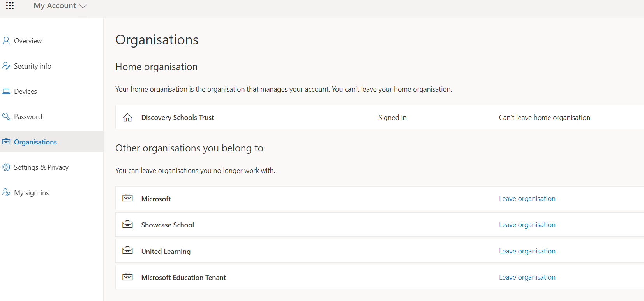Leave the United Learning organisation
The height and width of the screenshot is (301, 644).
pyautogui.click(x=527, y=251)
